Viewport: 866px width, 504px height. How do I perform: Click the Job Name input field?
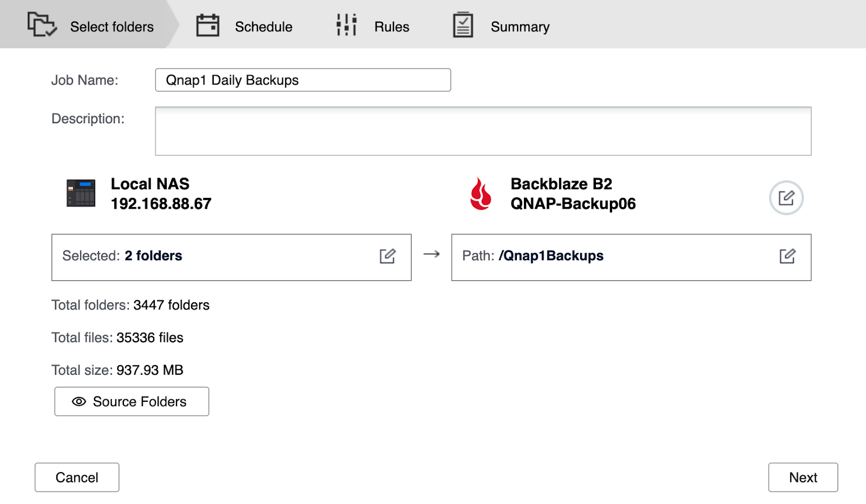point(303,80)
